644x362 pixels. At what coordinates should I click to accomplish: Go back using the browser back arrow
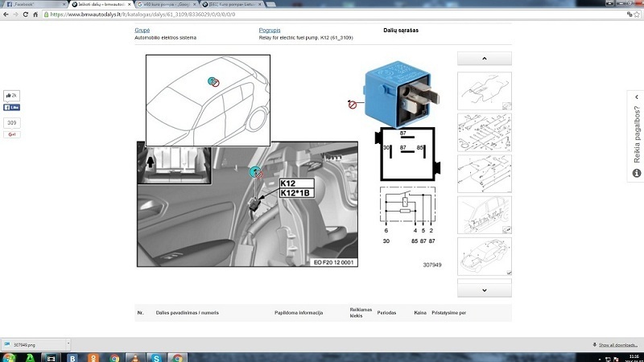click(6, 14)
